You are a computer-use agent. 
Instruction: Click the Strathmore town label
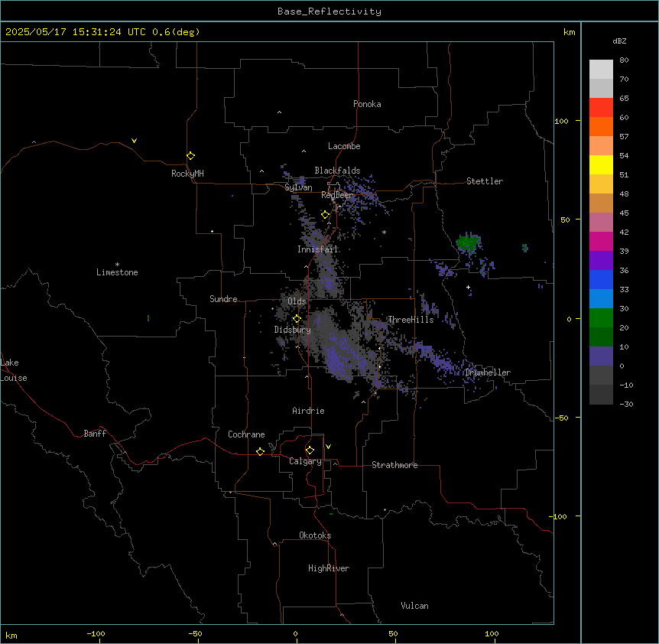tap(394, 465)
